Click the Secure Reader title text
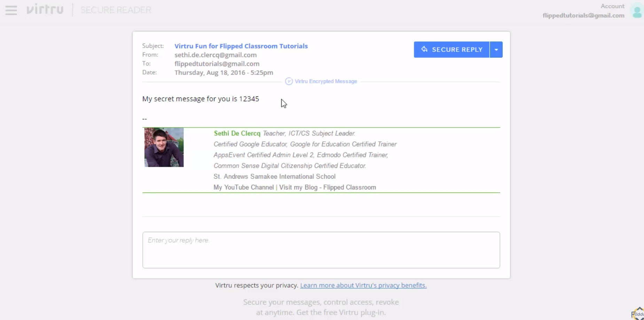The image size is (644, 320). 116,10
